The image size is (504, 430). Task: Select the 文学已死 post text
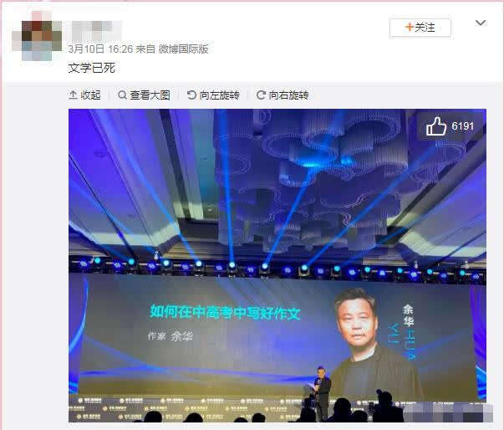pos(92,69)
